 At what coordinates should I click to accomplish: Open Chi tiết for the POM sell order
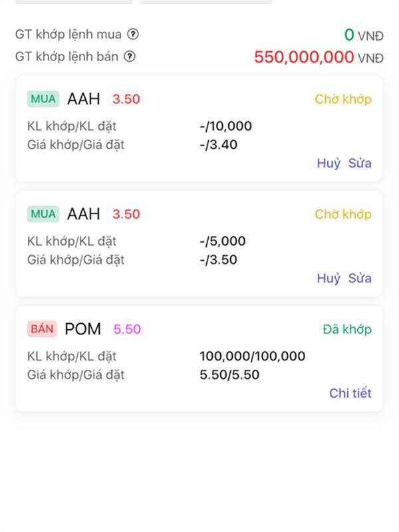click(350, 393)
